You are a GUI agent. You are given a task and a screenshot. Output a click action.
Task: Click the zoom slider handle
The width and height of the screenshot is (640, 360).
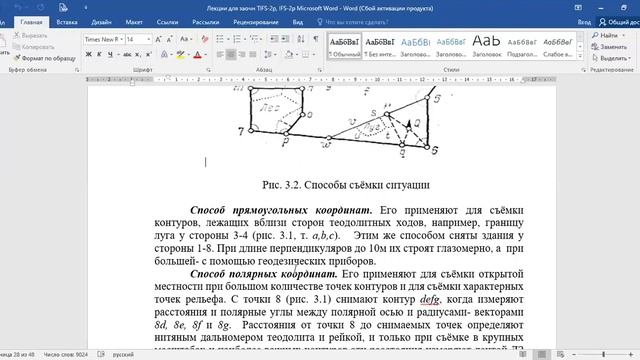pyautogui.click(x=603, y=354)
